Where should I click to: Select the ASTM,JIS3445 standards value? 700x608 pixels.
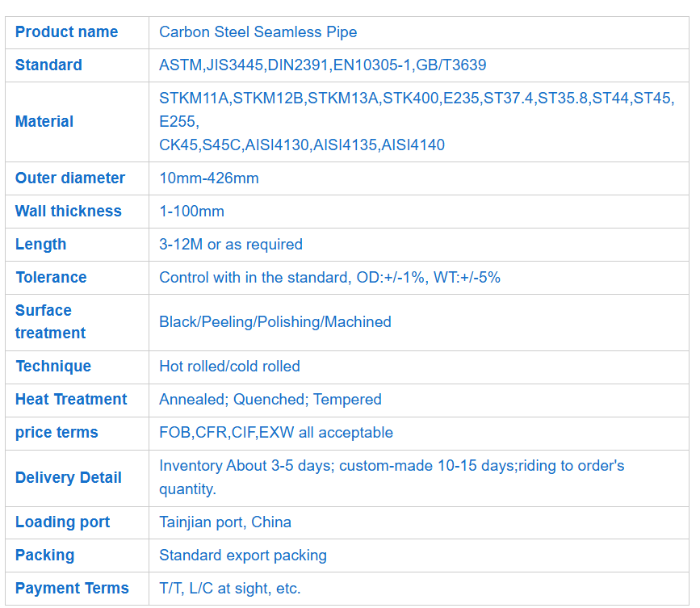322,65
